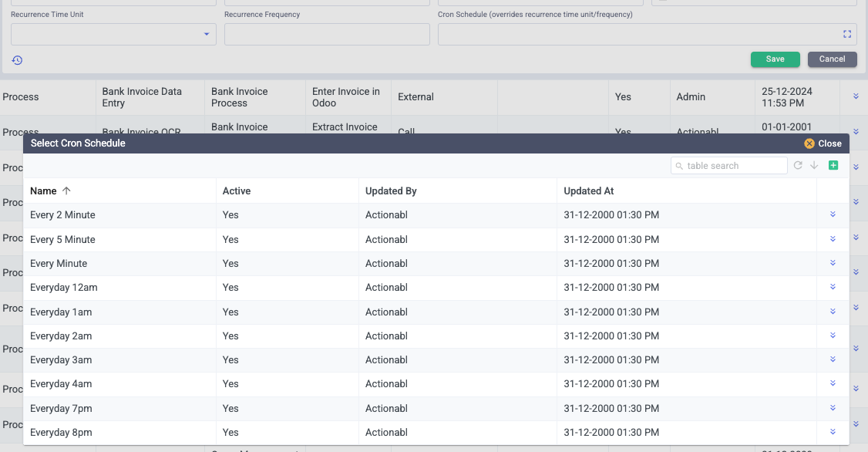Sort by the Updated At column header
The height and width of the screenshot is (452, 868).
588,191
